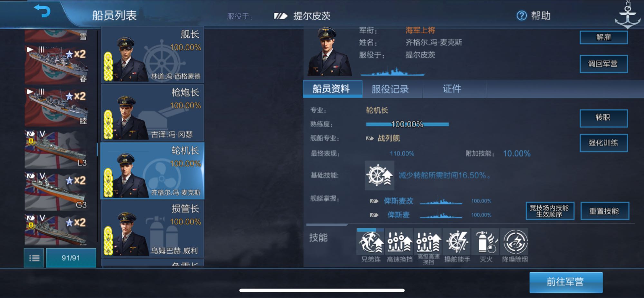644x298 pixels.
Task: Select the 降噪除烟 skill icon
Action: (x=515, y=242)
